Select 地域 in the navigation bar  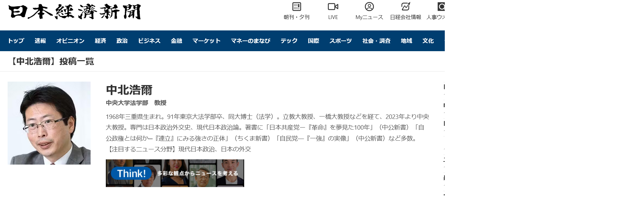[x=406, y=41]
